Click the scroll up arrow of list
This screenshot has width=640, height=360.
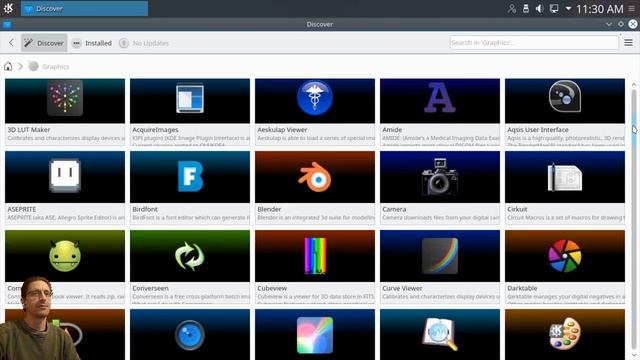click(x=634, y=84)
